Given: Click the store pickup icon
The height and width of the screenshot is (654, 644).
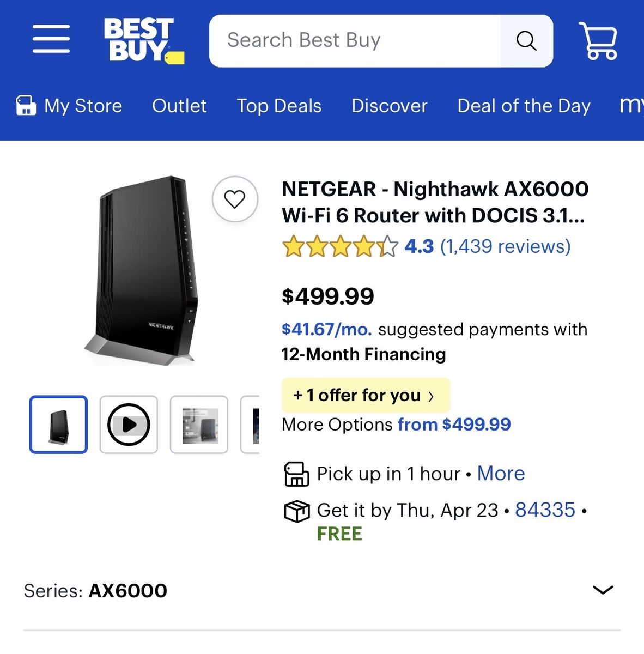Looking at the screenshot, I should 296,474.
